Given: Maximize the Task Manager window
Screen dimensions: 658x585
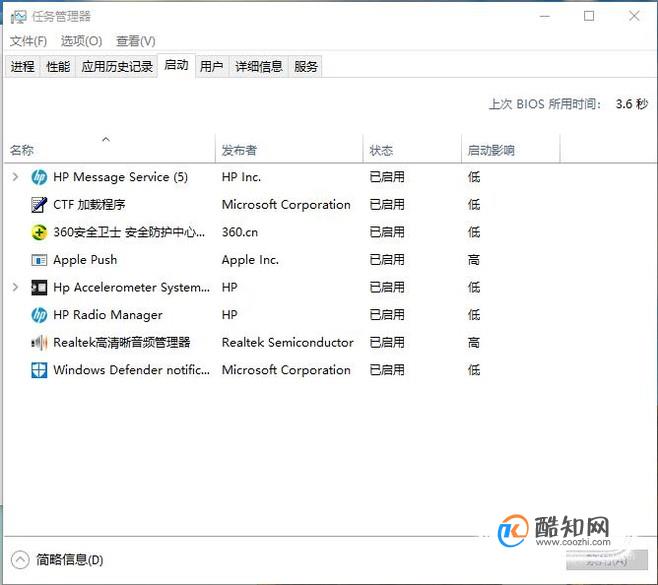Looking at the screenshot, I should tap(589, 16).
